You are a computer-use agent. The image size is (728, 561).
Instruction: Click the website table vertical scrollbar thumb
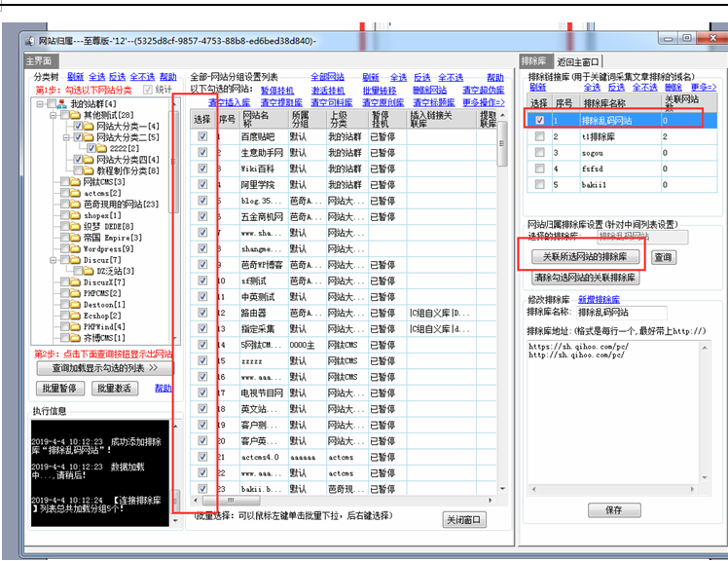(x=502, y=144)
